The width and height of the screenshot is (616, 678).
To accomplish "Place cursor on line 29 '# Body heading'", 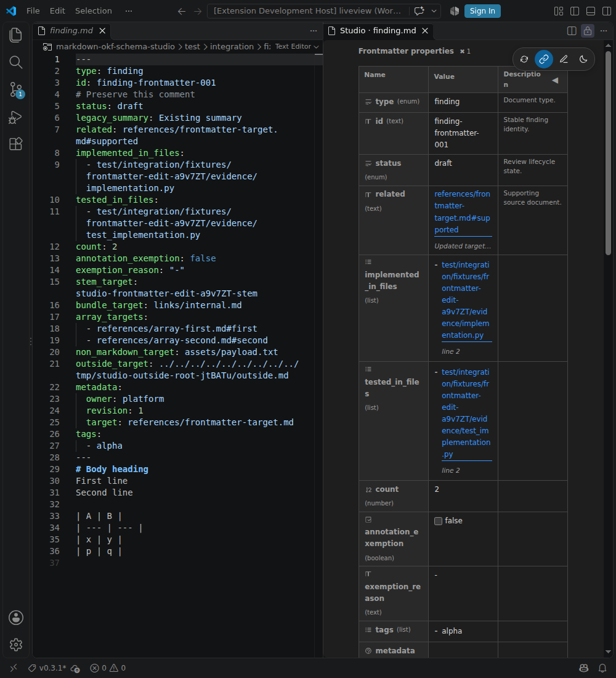I will [112, 469].
